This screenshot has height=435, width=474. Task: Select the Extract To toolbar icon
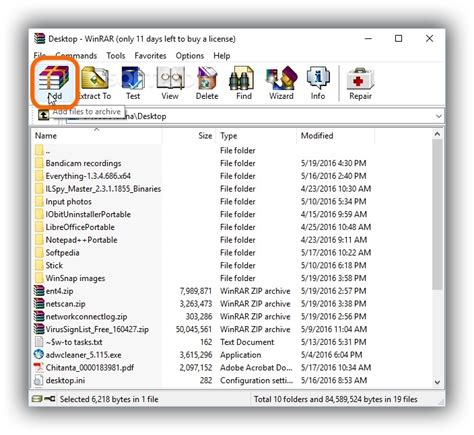tap(95, 78)
